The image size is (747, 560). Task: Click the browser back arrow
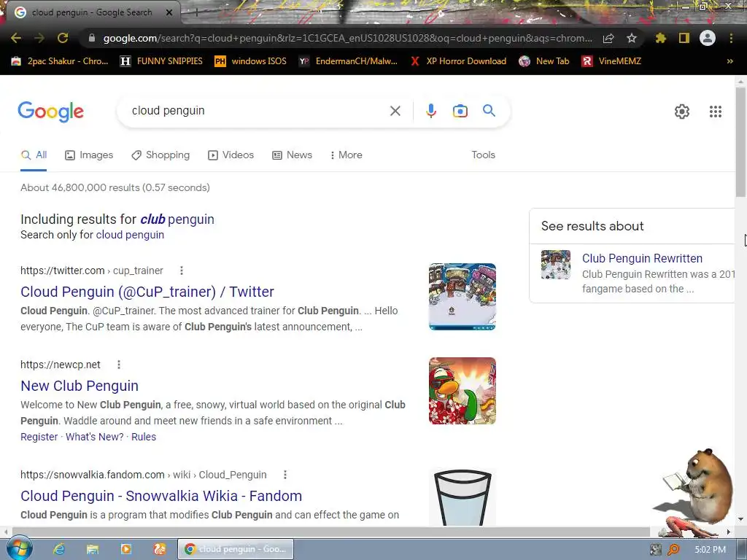click(16, 38)
